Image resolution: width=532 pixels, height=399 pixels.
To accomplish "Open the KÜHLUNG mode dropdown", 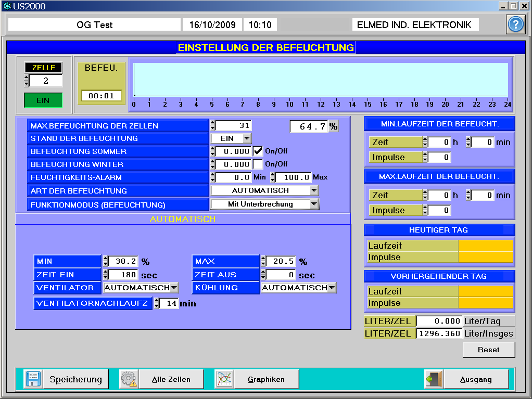I will [332, 288].
